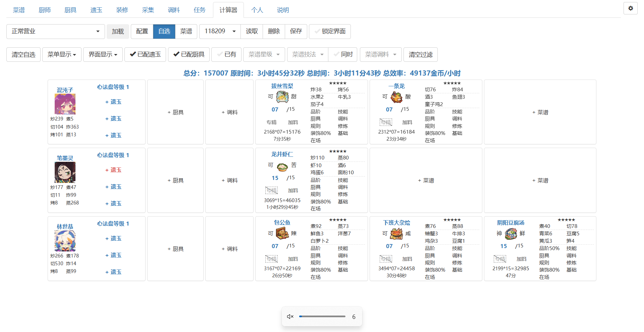644x332 pixels.
Task: Open the settings gear icon
Action: pyautogui.click(x=630, y=8)
